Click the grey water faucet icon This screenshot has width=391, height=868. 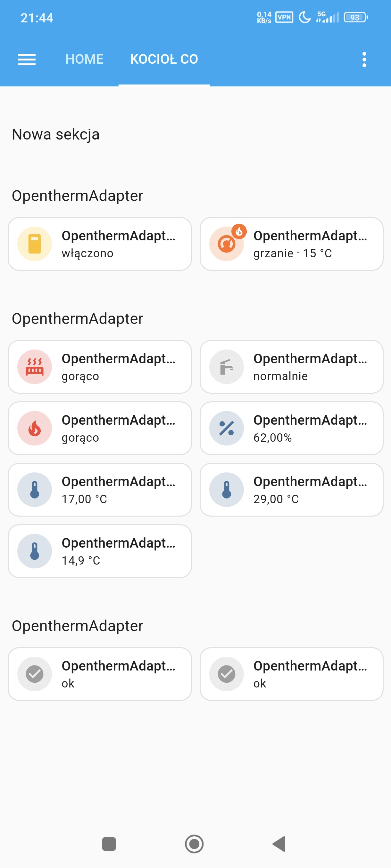[226, 366]
